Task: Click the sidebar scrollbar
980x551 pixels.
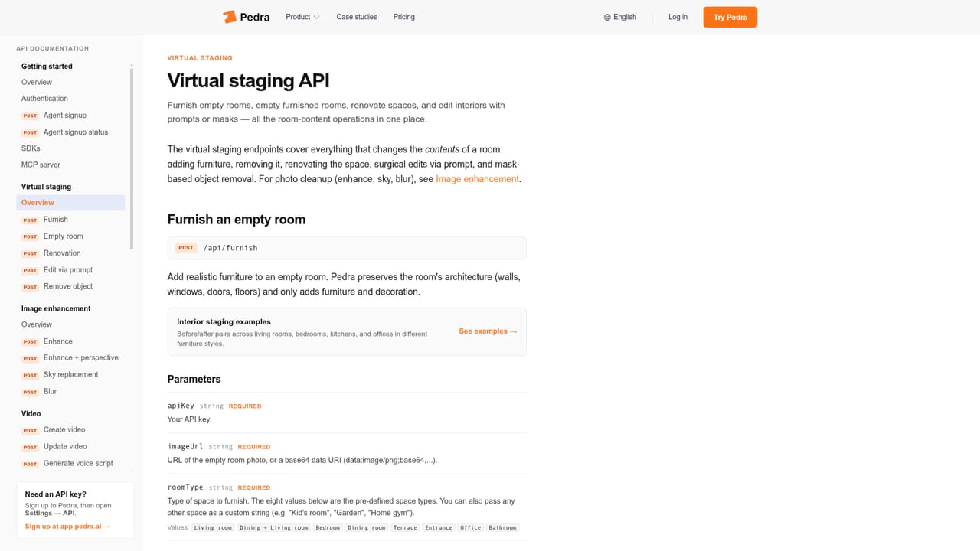Action: coord(132,158)
